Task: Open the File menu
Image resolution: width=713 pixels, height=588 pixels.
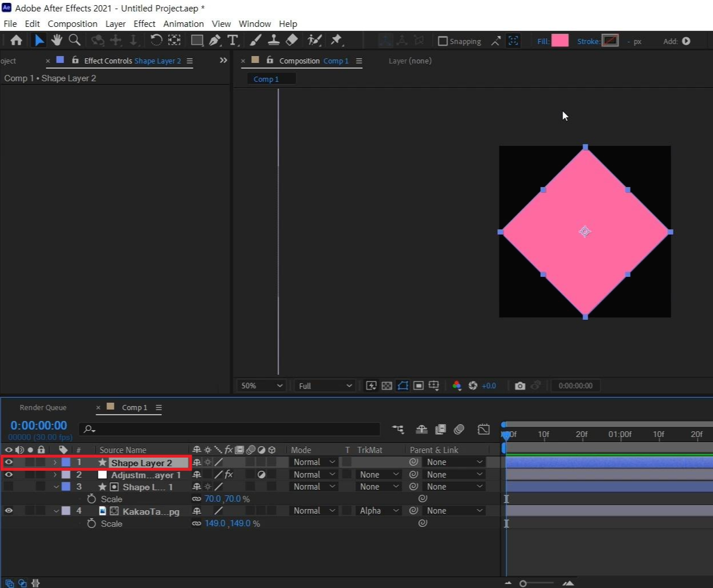Action: (10, 23)
